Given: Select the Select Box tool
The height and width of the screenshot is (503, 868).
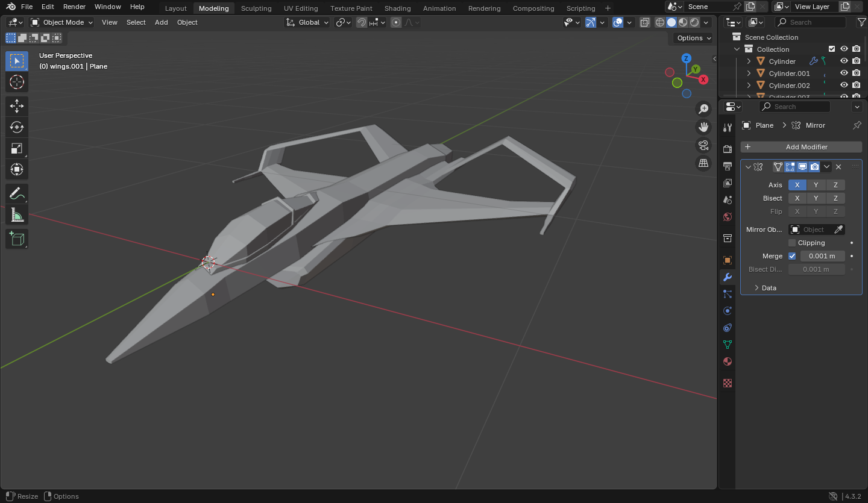Looking at the screenshot, I should tap(17, 61).
